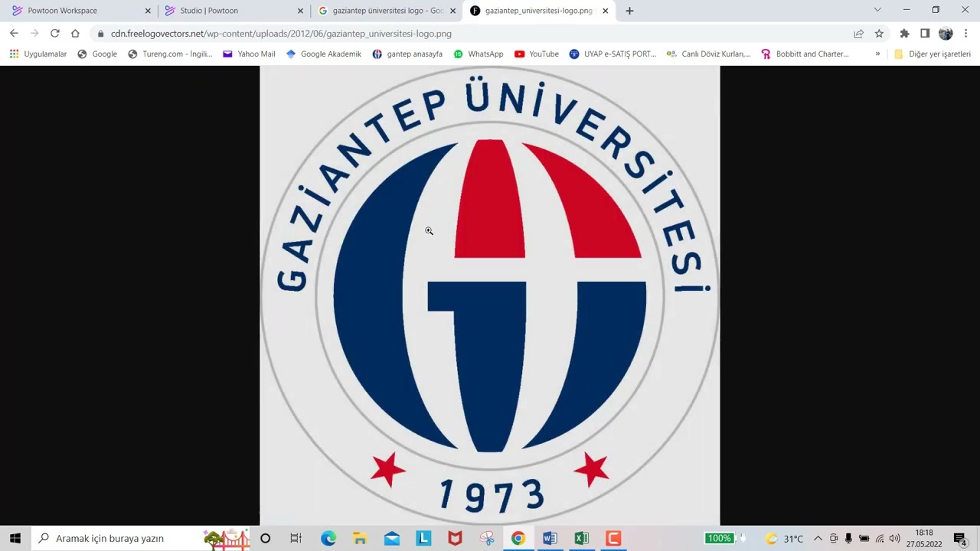Image resolution: width=980 pixels, height=551 pixels.
Task: Open the blue L app on the taskbar
Action: click(423, 538)
